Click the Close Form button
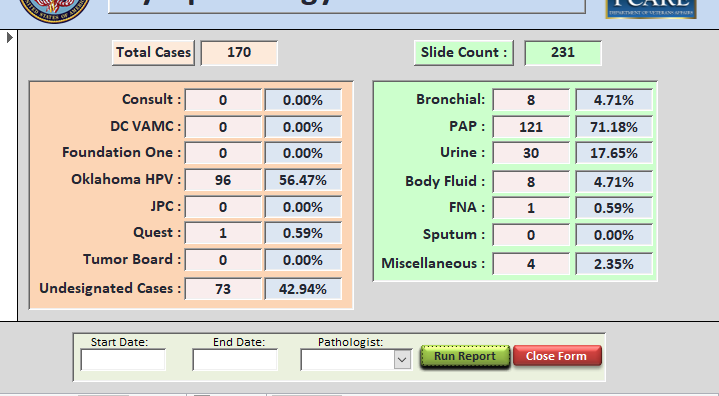 (557, 356)
